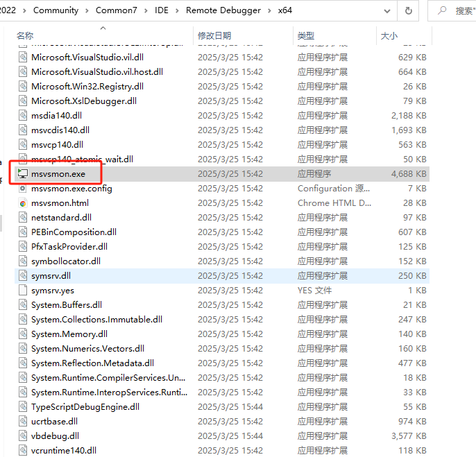Click the Chrome icon beside msvsmon.html
The image size is (476, 457).
(x=23, y=203)
